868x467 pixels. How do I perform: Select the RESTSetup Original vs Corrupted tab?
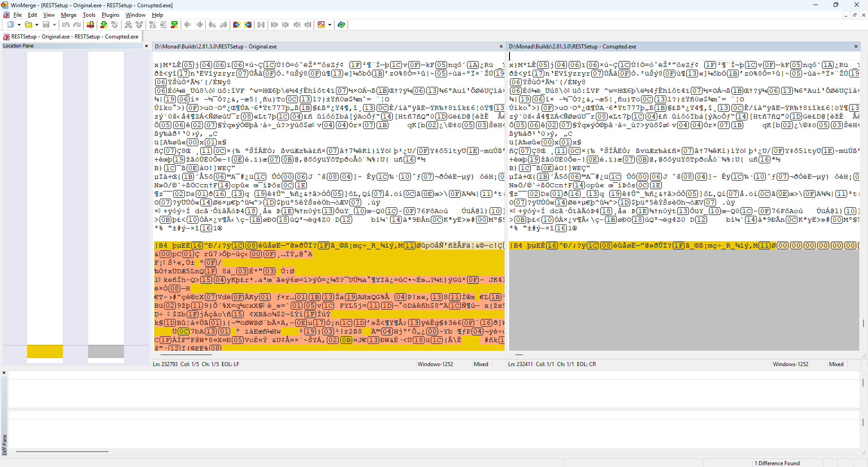coord(72,37)
